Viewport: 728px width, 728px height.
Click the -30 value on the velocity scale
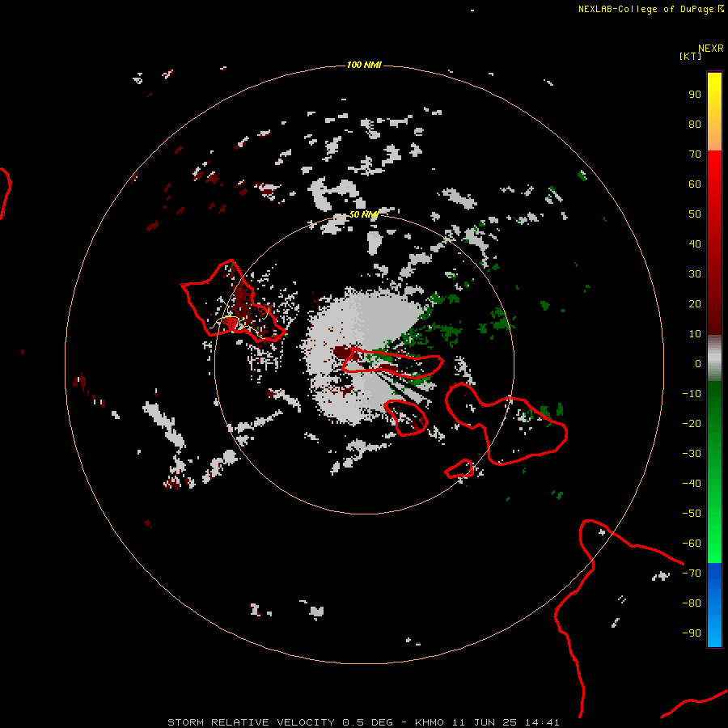692,454
